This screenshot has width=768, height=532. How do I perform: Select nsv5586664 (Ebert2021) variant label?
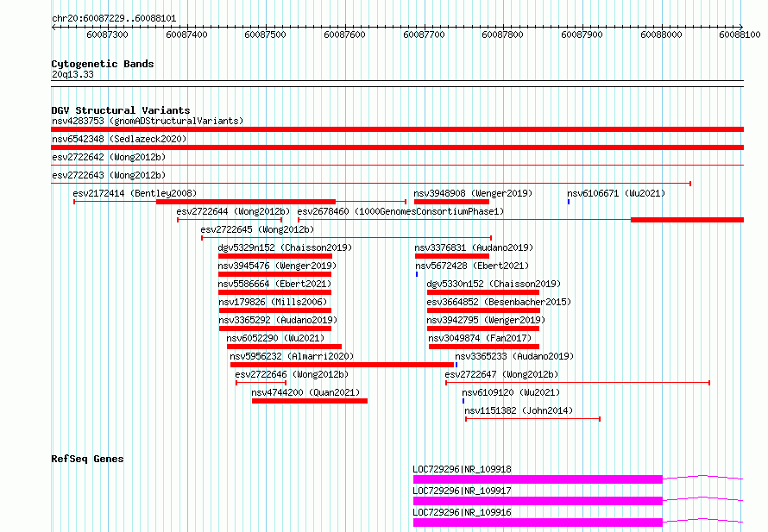[274, 284]
